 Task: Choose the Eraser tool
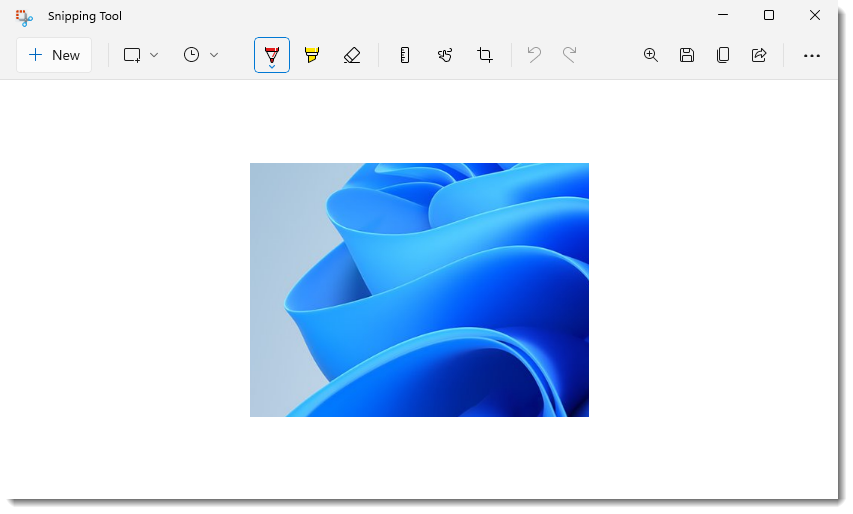pos(352,55)
